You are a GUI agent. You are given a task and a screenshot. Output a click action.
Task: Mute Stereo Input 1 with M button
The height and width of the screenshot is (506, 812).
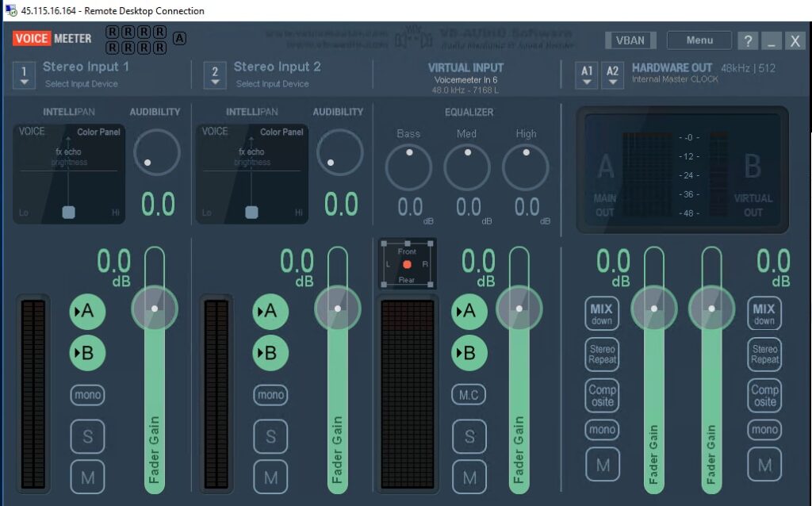[x=87, y=477]
